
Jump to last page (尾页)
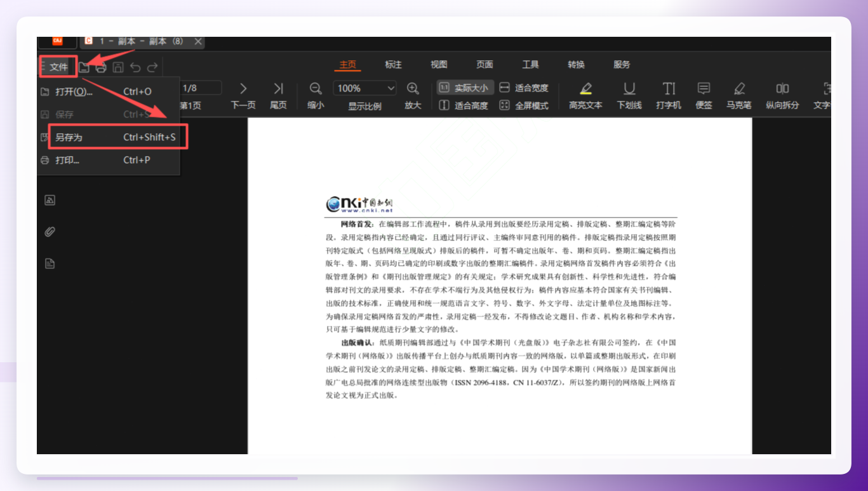278,96
